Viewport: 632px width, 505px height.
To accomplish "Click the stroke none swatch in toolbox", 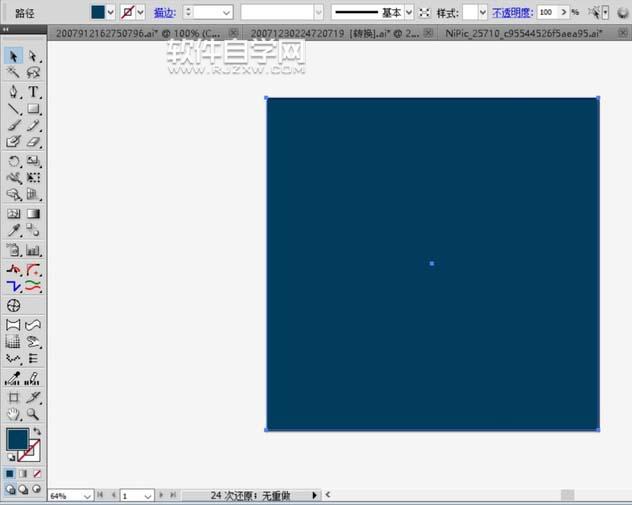I will (34, 455).
